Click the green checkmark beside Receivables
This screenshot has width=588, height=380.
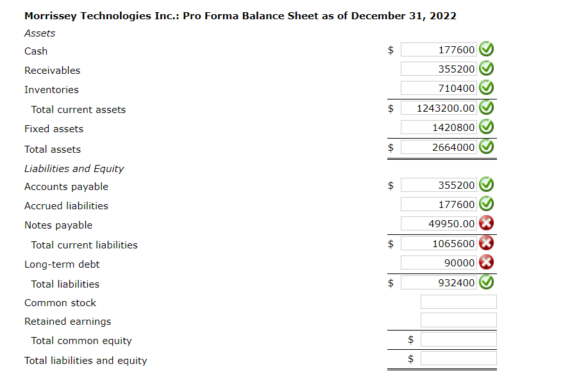pyautogui.click(x=486, y=68)
